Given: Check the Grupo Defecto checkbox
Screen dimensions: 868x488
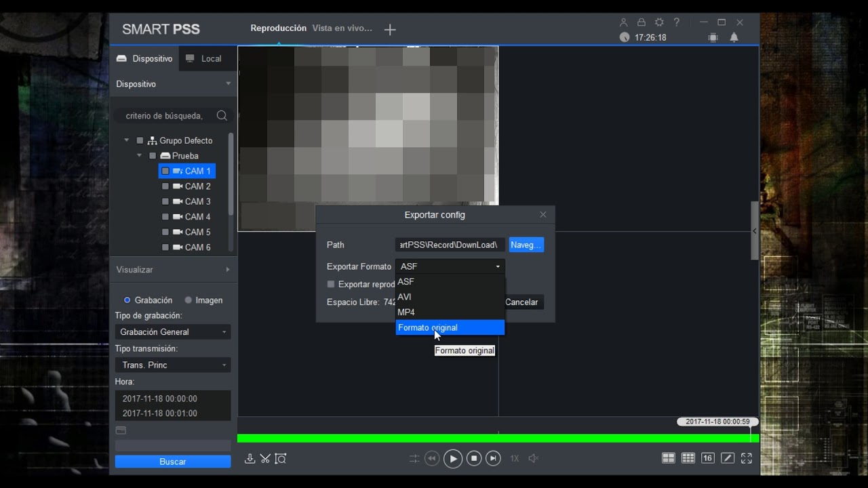Looking at the screenshot, I should [x=140, y=141].
